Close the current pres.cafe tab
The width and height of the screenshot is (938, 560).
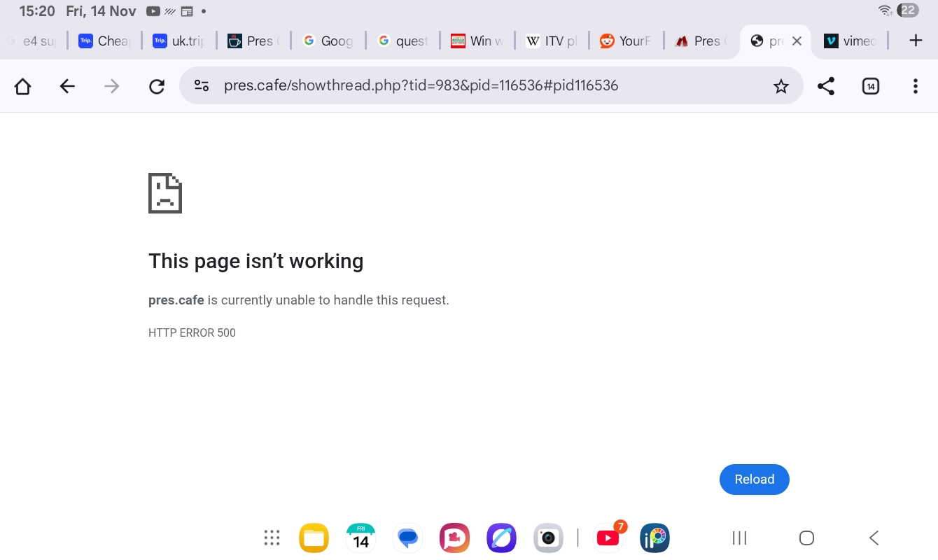[797, 41]
